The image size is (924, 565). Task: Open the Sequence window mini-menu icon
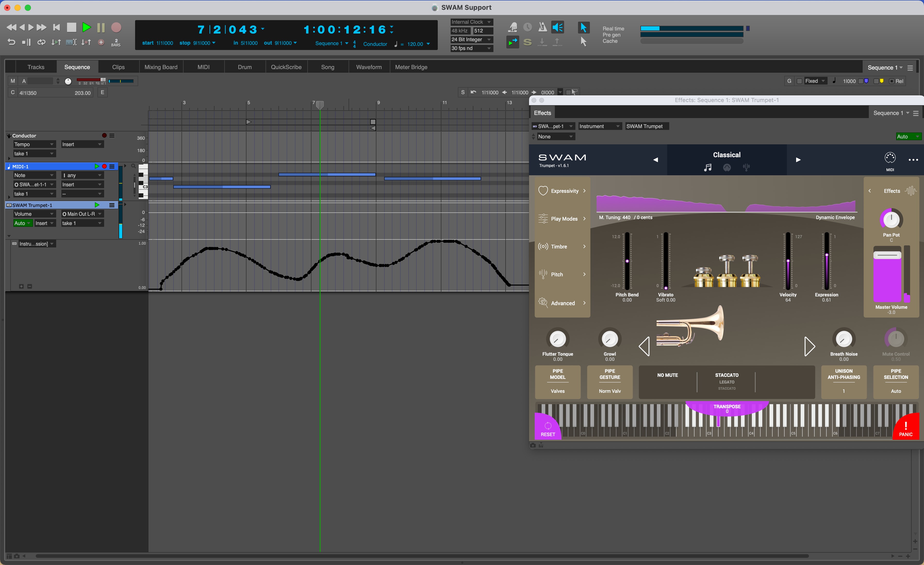[910, 68]
